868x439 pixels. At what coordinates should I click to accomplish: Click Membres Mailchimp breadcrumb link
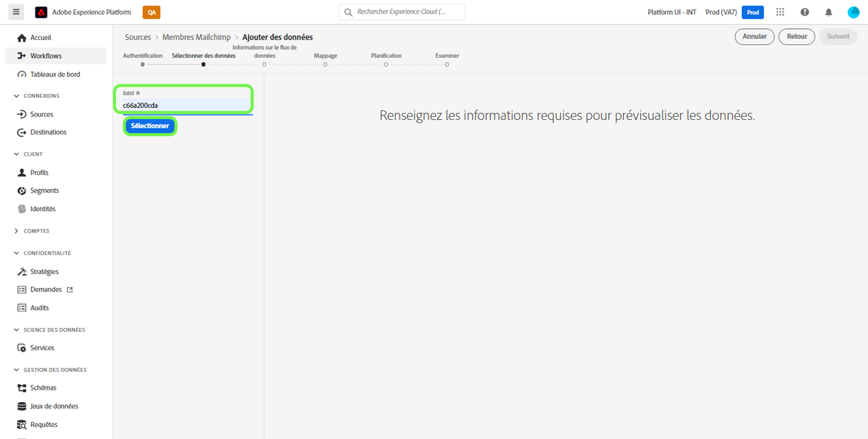[x=196, y=37]
